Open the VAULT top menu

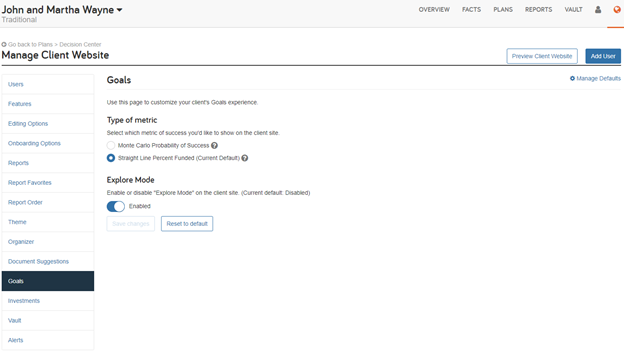[573, 10]
